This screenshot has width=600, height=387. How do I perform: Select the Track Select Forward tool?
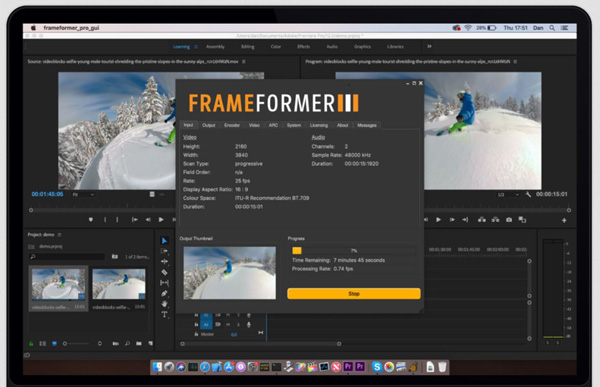coord(164,251)
